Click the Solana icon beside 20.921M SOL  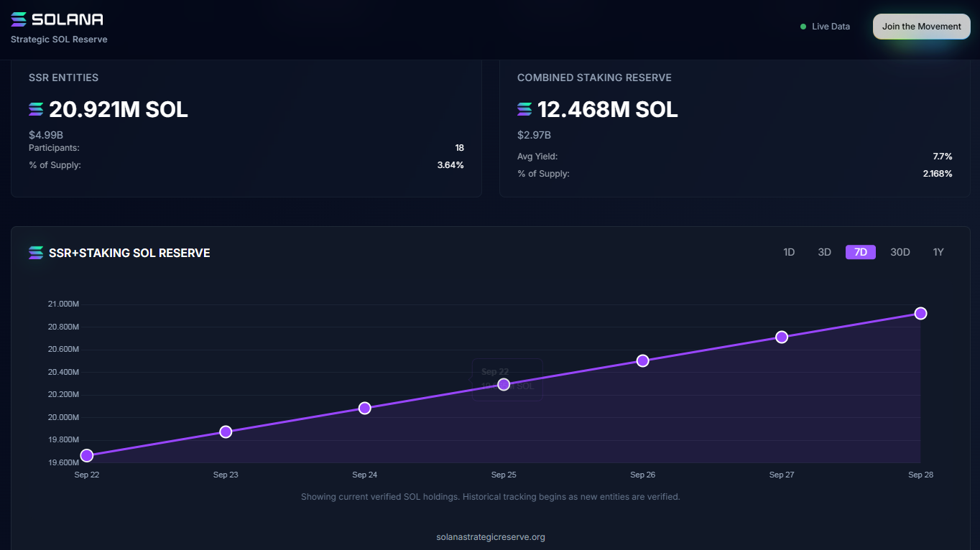[x=36, y=109]
